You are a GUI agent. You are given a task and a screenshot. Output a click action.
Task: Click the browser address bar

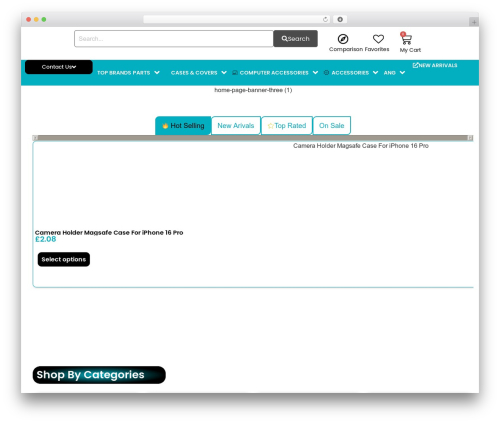(x=237, y=20)
